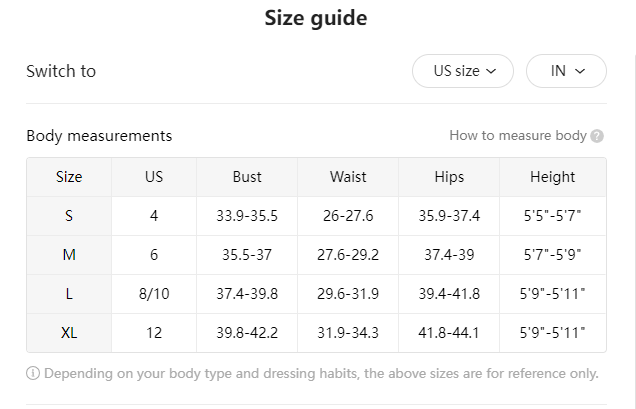The width and height of the screenshot is (636, 409).
Task: Click the Size column header
Action: pyautogui.click(x=69, y=177)
